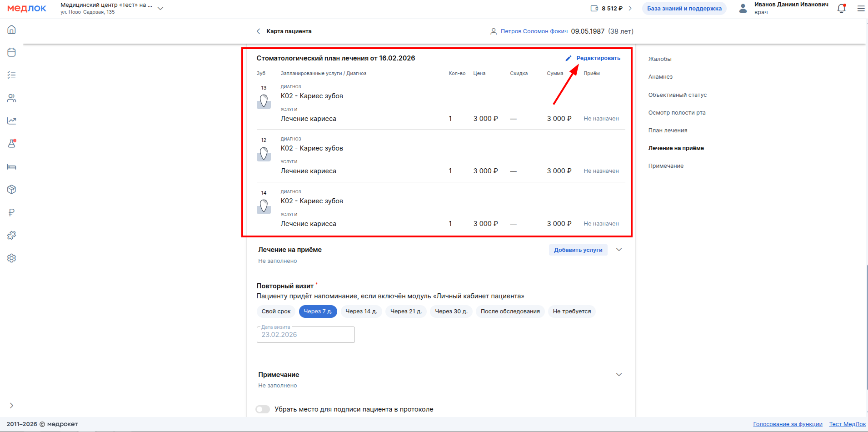Viewport: 868px width, 432px height.
Task: Select the 'Через 14 д.' visit option
Action: (361, 311)
